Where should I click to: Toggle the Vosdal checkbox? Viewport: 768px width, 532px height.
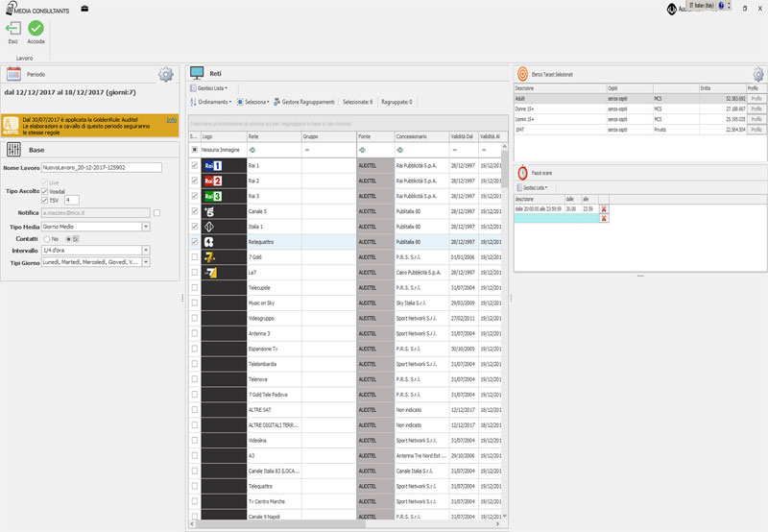45,190
